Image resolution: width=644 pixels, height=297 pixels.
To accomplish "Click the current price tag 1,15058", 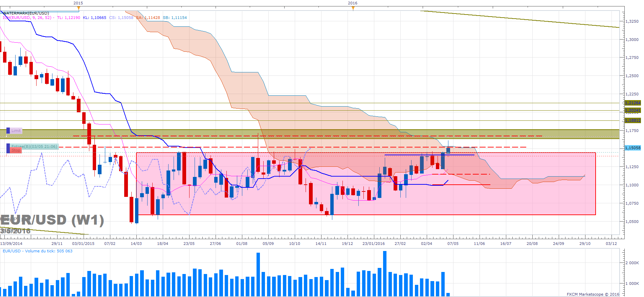I will point(632,148).
